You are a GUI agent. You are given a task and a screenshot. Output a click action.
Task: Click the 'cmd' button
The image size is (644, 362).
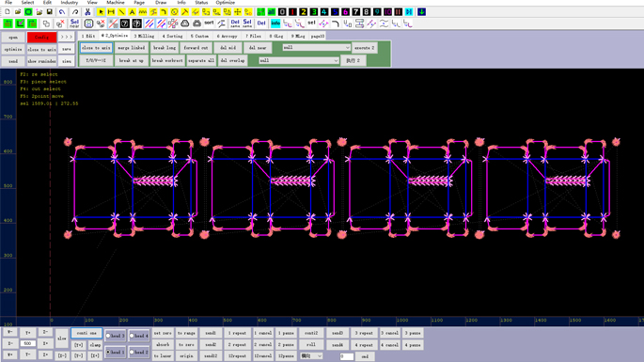(x=365, y=356)
